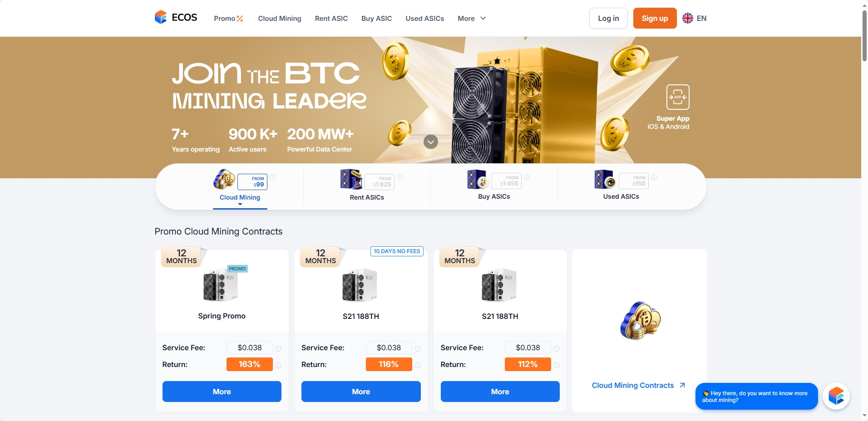This screenshot has height=421, width=868.
Task: Click the ECOS logo icon
Action: pyautogui.click(x=161, y=18)
